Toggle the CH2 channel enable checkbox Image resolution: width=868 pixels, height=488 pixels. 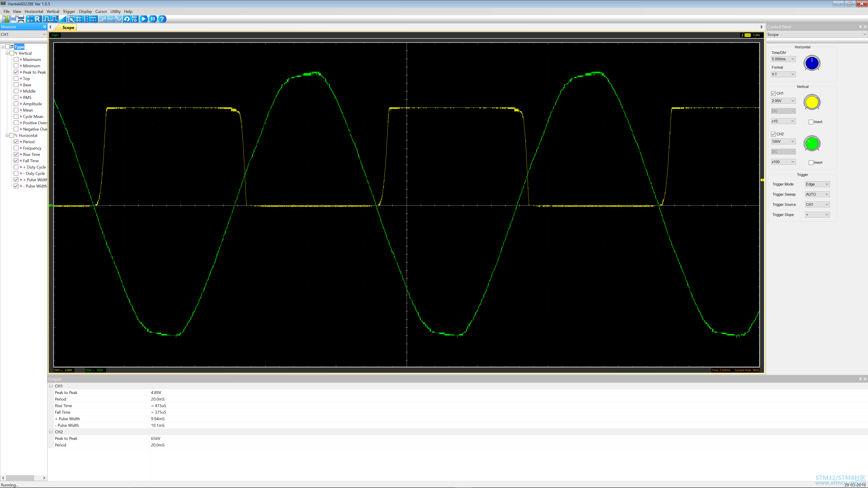pyautogui.click(x=773, y=134)
